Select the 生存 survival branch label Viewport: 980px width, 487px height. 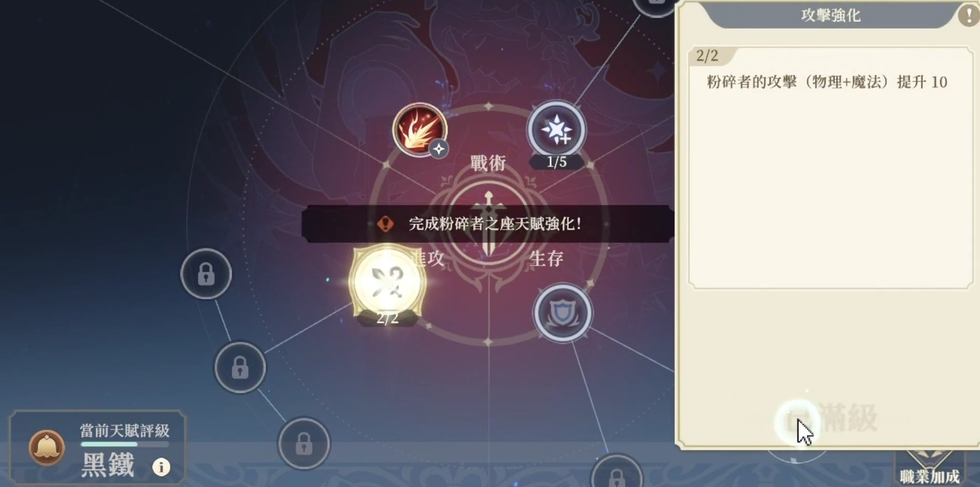(546, 258)
